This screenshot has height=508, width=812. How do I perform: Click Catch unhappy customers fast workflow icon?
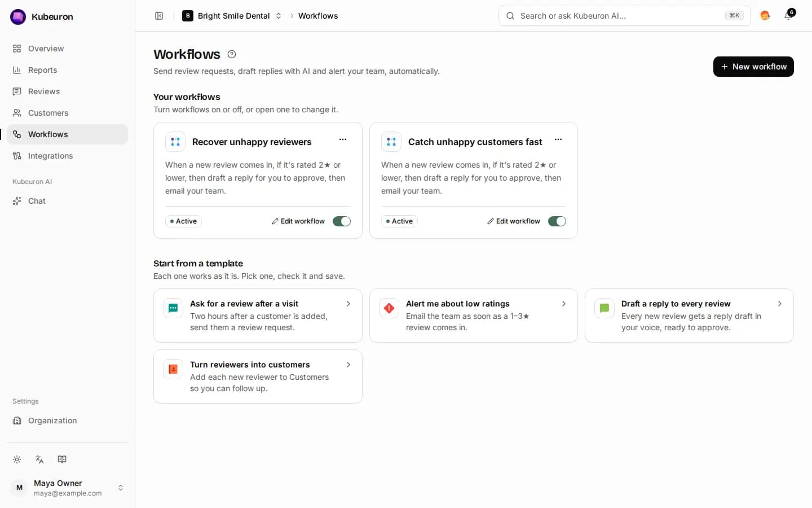coord(391,142)
